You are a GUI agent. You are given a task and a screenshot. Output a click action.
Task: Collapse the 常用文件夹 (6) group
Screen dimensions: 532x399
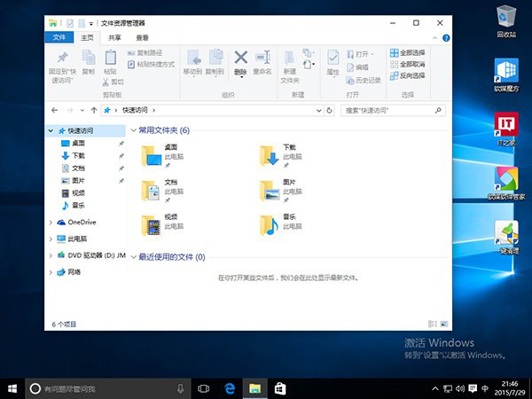[134, 130]
